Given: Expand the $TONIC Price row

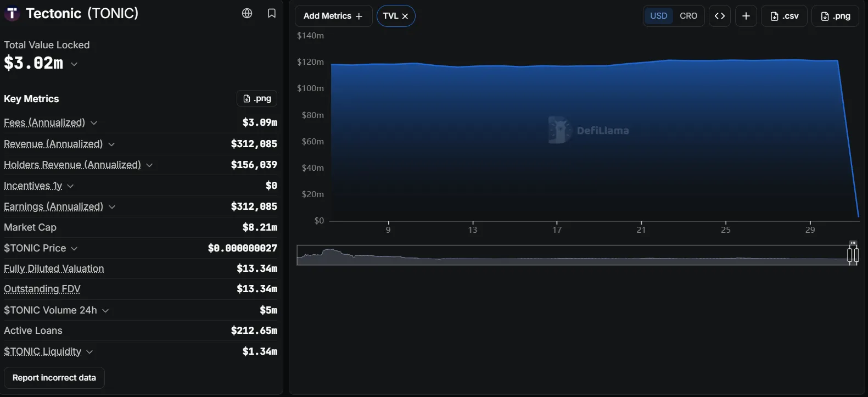Looking at the screenshot, I should pyautogui.click(x=74, y=249).
